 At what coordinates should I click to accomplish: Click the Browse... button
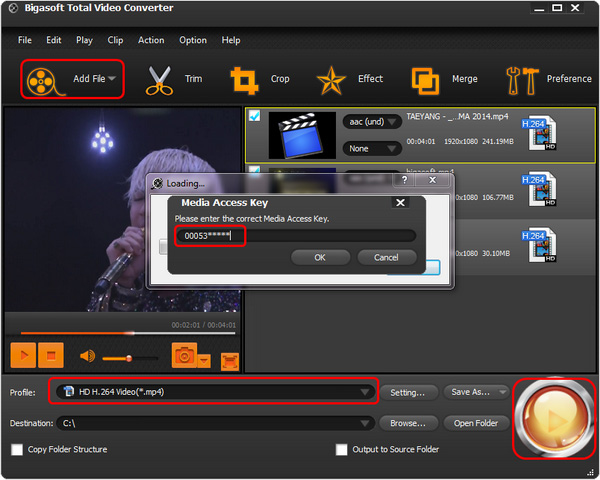[408, 423]
